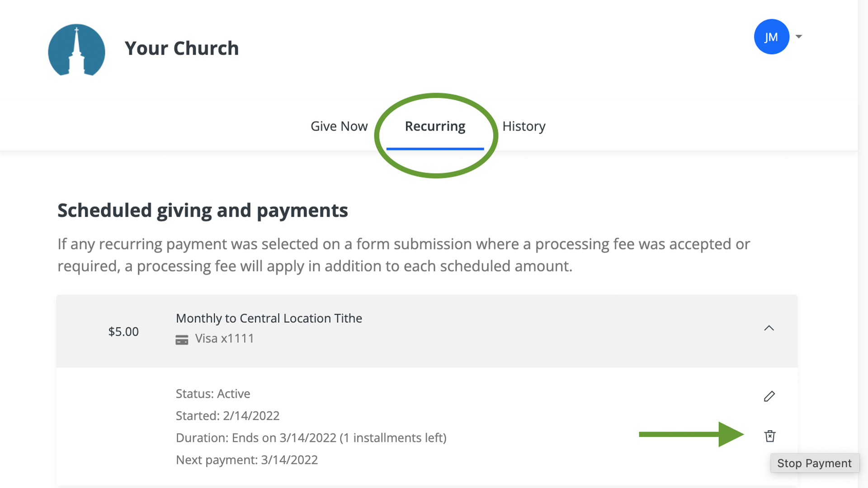868x488 pixels.
Task: Switch to the Give Now tab
Action: [339, 126]
